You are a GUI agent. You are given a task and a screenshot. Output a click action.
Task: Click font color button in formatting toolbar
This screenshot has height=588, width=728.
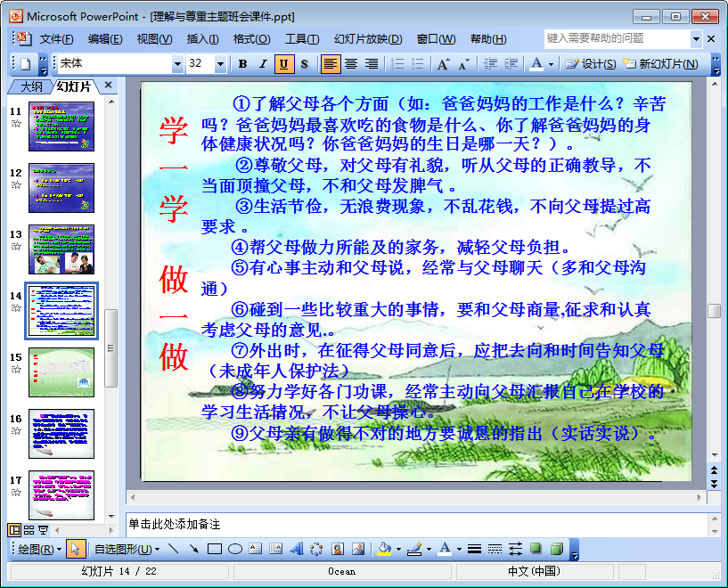coord(536,64)
